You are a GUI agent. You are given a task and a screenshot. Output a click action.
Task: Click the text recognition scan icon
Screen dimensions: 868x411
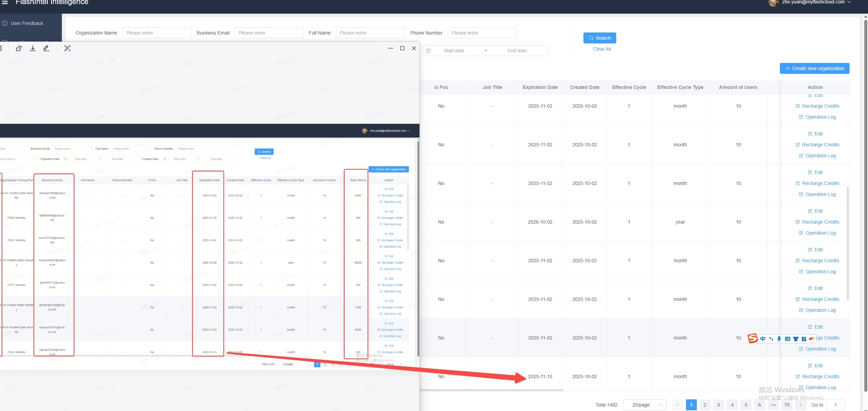68,49
